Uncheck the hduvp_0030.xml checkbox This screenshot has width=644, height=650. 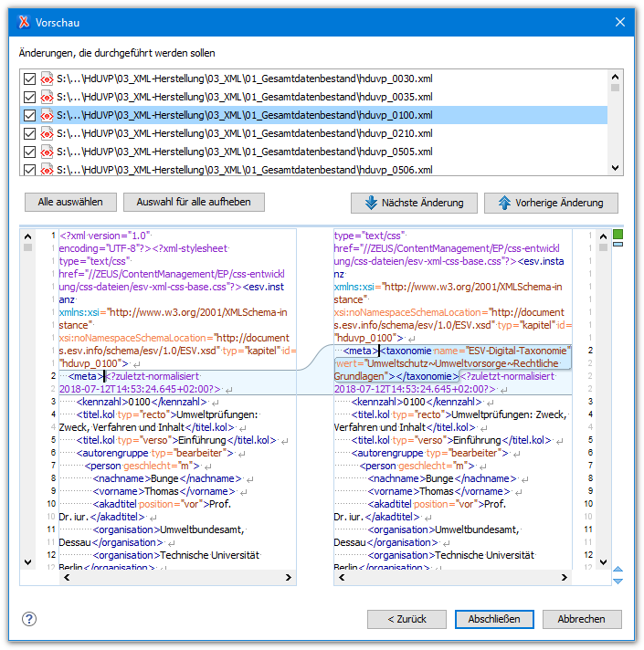tap(29, 79)
